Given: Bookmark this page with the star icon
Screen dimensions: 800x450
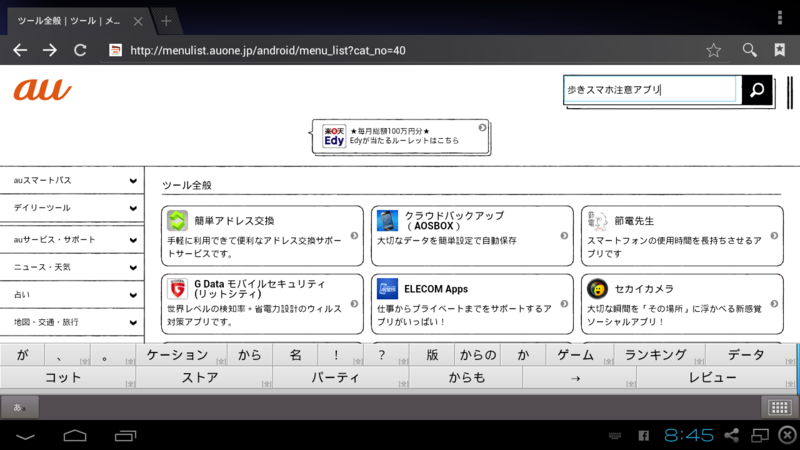Looking at the screenshot, I should click(713, 50).
